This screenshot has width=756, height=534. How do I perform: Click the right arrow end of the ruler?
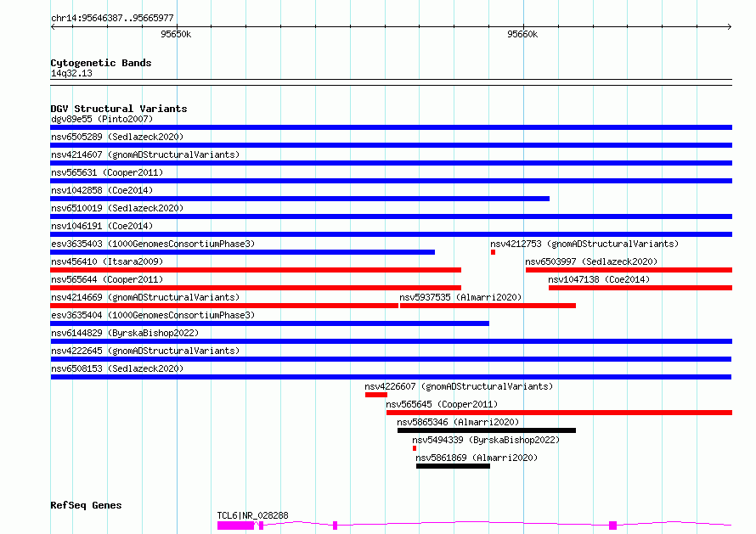(730, 26)
